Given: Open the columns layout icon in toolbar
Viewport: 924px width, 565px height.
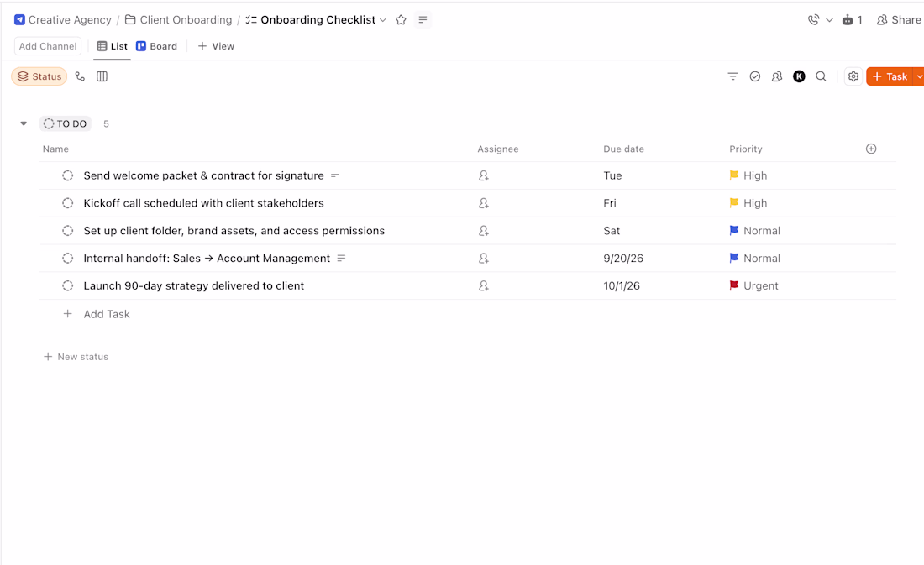Looking at the screenshot, I should [102, 76].
